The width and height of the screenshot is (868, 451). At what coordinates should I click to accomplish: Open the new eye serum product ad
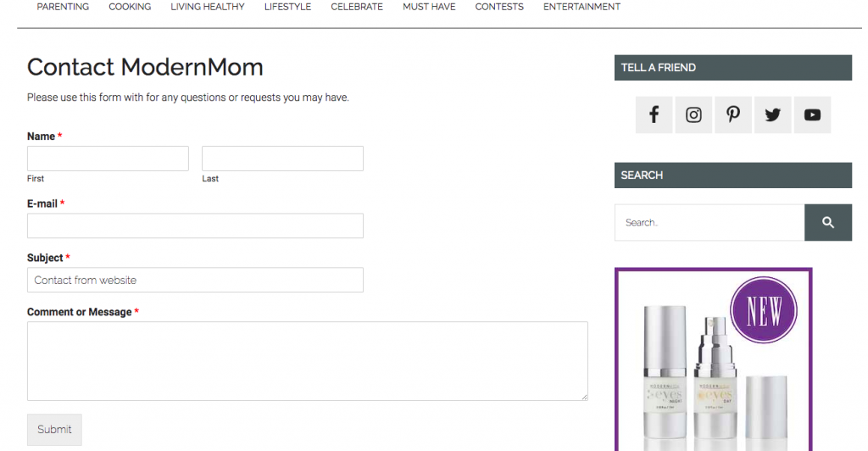pos(713,360)
